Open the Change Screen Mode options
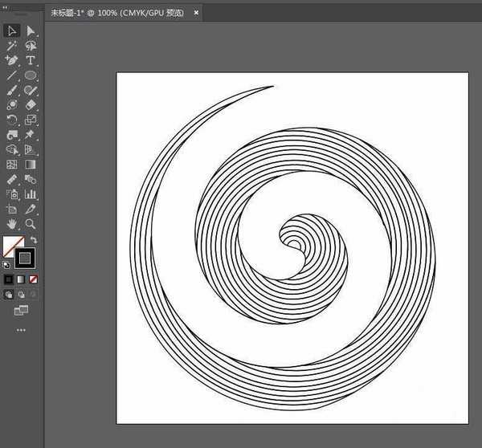The height and width of the screenshot is (448, 482). pyautogui.click(x=21, y=310)
